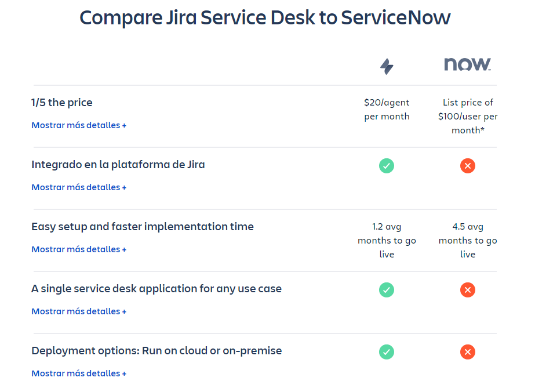Click the "Easy setup and faster implementation time" label
The height and width of the screenshot is (392, 535).
(142, 227)
